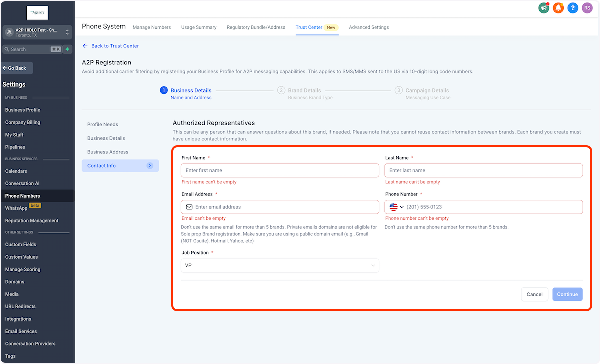Click the back arrow beside Back to Trust Center
This screenshot has width=600, height=364.
coord(85,46)
